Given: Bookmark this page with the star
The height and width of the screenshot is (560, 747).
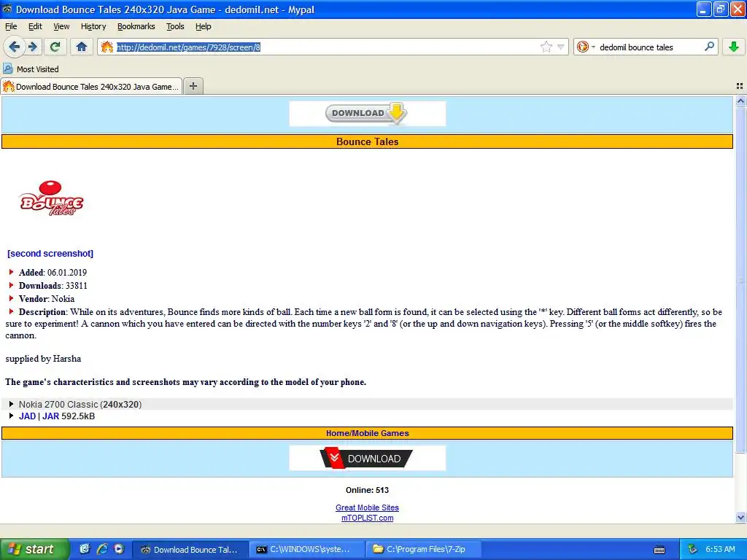Looking at the screenshot, I should [x=546, y=47].
